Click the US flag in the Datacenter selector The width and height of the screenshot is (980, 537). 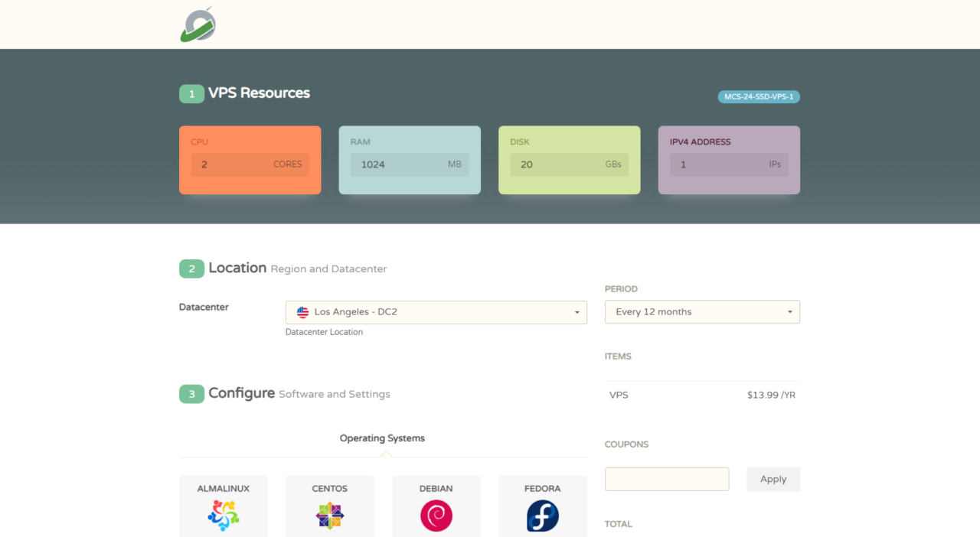pos(303,312)
